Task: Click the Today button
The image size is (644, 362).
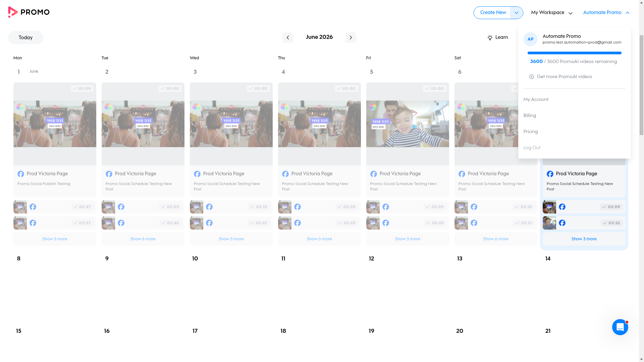Action: click(x=25, y=38)
